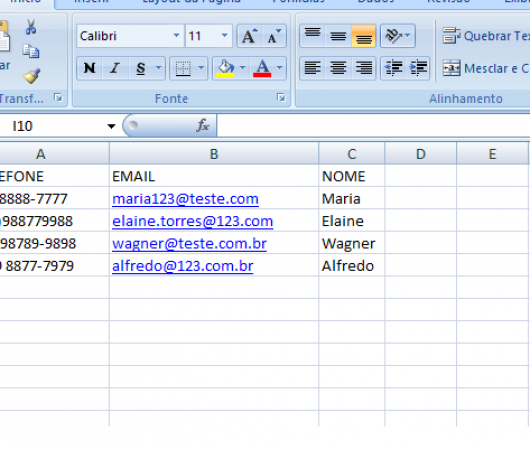530x450 pixels.
Task: Click the Name Box showing I10
Action: (51, 126)
